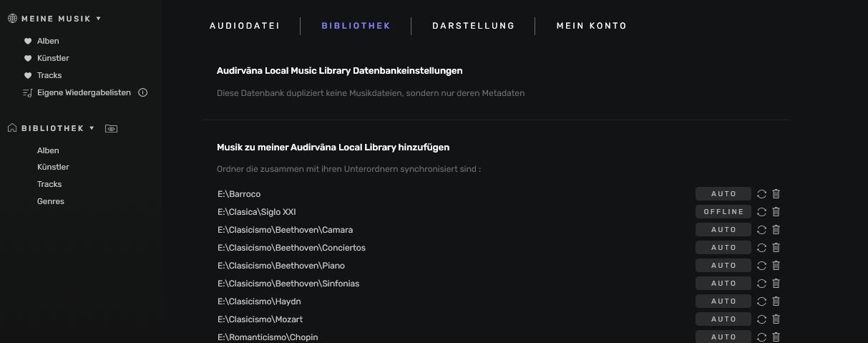Delete the Beethoven\Camara folder entry
868x343 pixels.
tap(776, 230)
